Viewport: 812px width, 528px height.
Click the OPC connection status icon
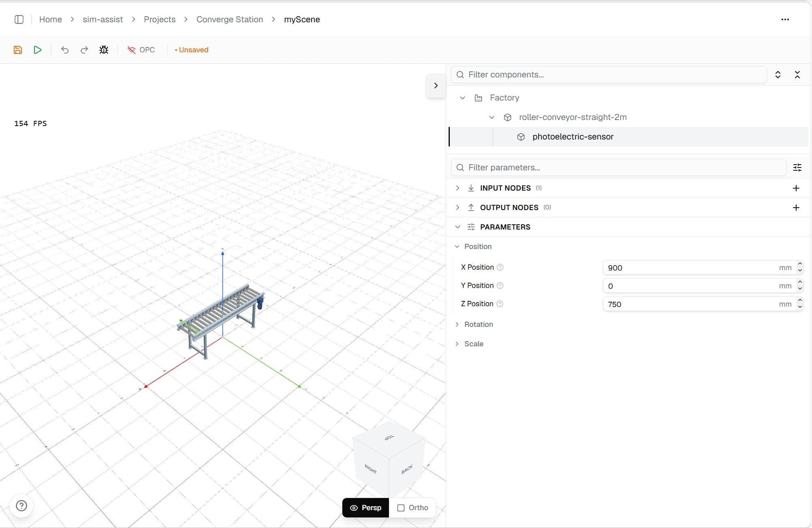pos(131,49)
